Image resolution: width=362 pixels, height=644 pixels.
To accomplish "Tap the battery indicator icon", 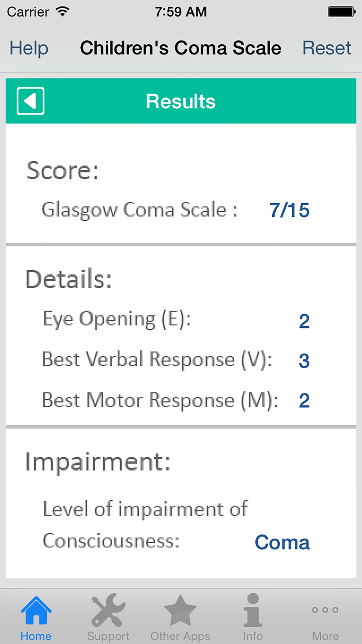I will click(342, 12).
